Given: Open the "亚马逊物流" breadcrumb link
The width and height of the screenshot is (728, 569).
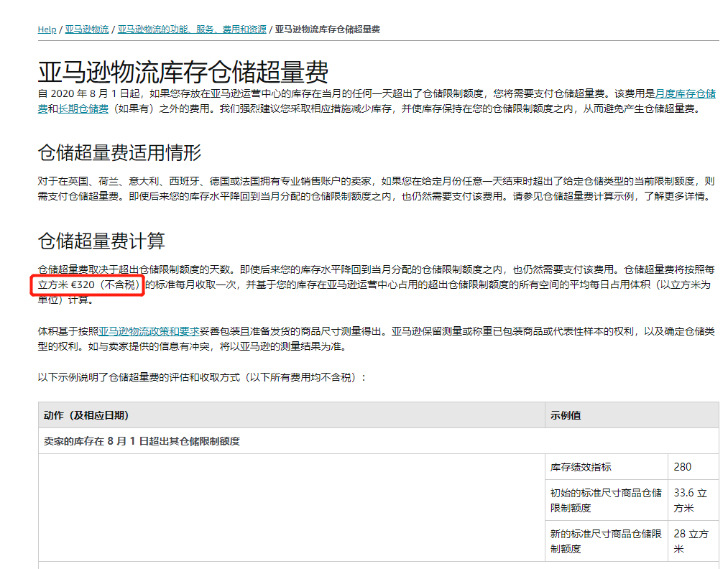Looking at the screenshot, I should pos(86,29).
